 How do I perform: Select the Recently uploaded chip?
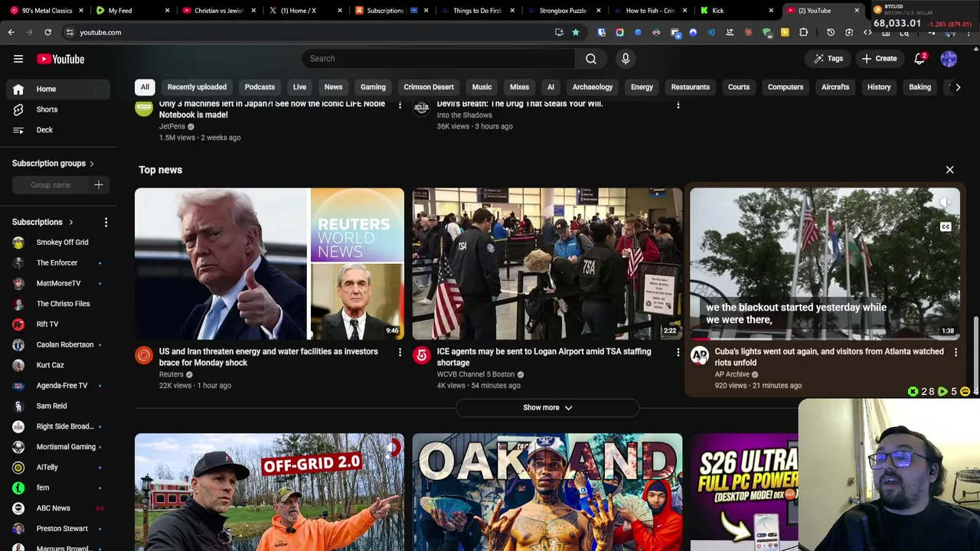click(x=197, y=87)
